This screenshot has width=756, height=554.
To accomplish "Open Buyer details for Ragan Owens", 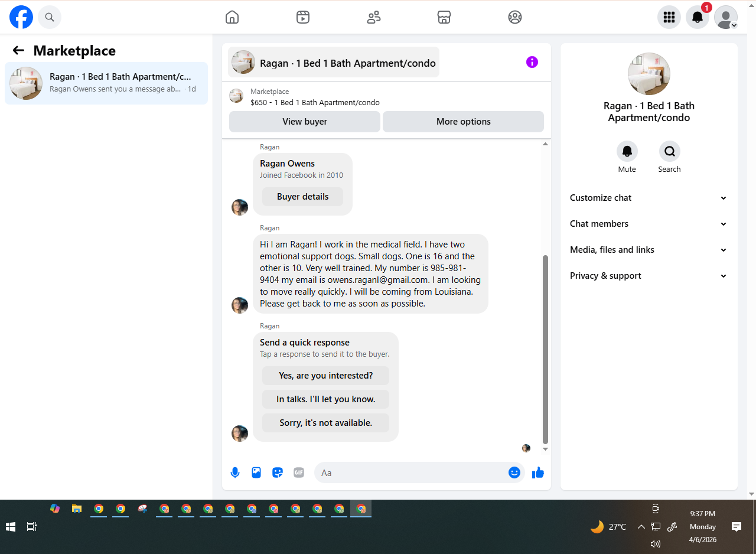I will pyautogui.click(x=302, y=197).
